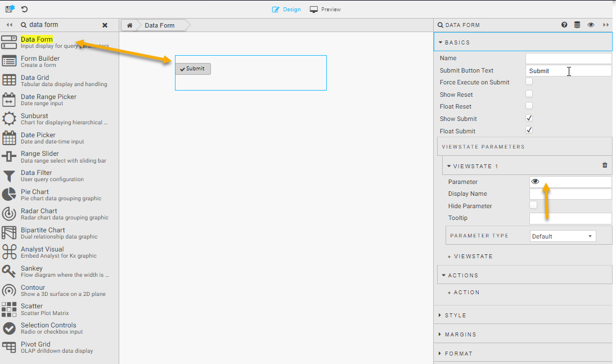Open the Parameter Type dropdown
This screenshot has height=364, width=616.
tap(563, 236)
